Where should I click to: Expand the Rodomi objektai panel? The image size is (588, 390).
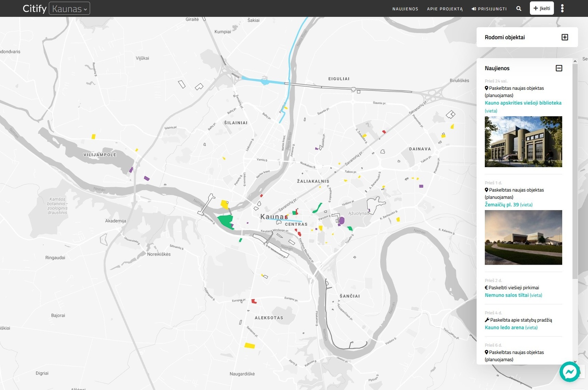[x=564, y=37]
